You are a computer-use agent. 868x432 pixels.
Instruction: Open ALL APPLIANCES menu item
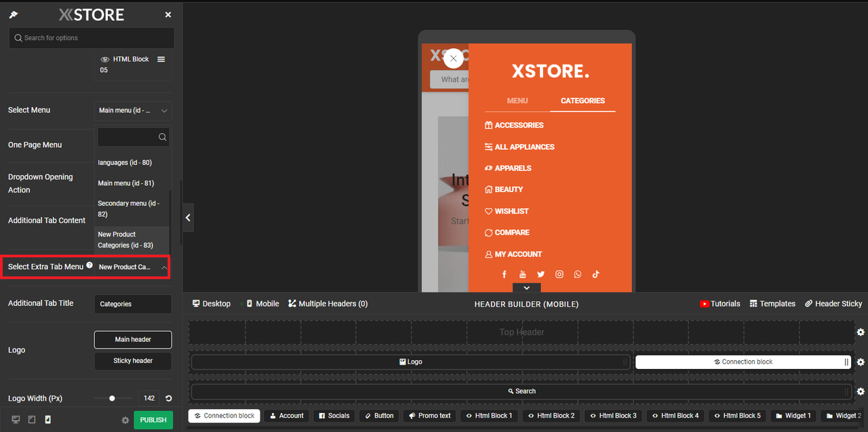click(x=519, y=147)
